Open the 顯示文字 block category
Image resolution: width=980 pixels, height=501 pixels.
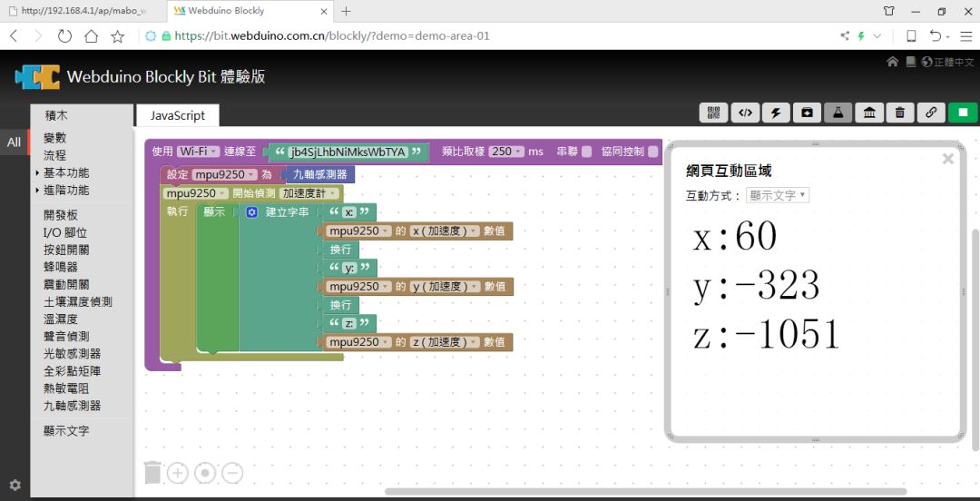tap(66, 431)
